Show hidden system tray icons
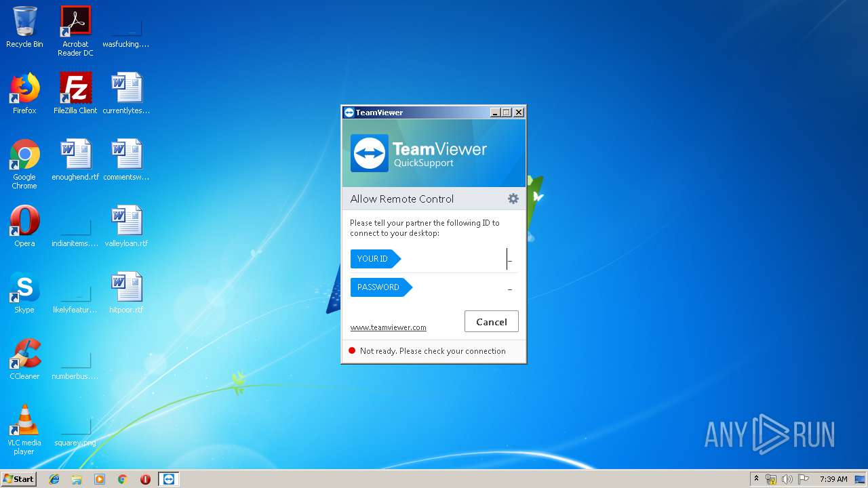 click(x=756, y=479)
